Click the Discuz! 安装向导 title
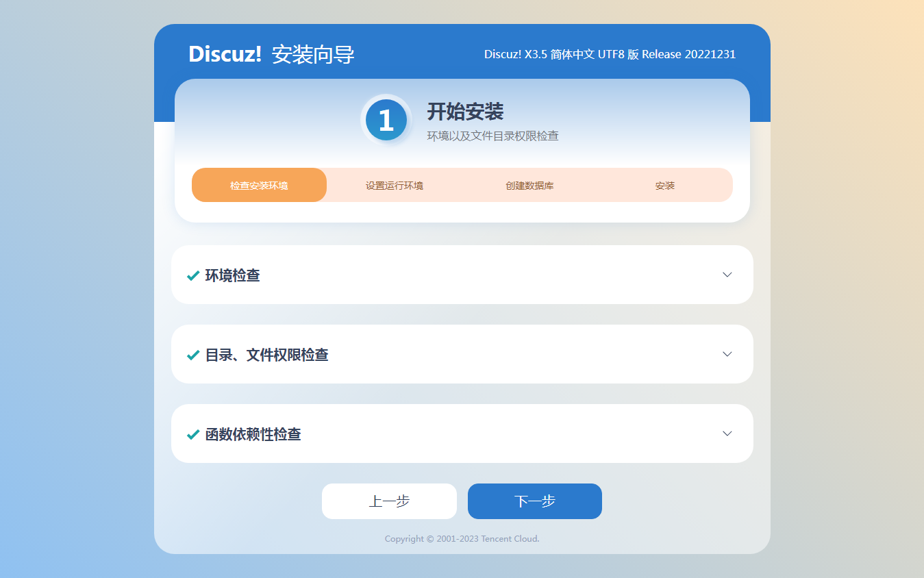Screen dimensions: 924x578 coord(271,54)
